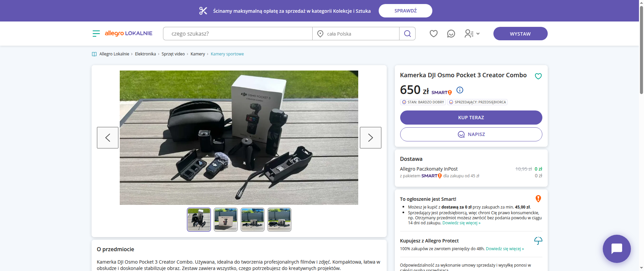644x271 pixels.
Task: Click the '650 zł' price
Action: (x=414, y=90)
